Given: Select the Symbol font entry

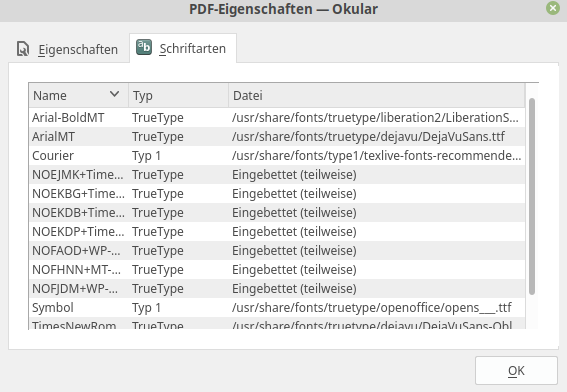Looking at the screenshot, I should click(277, 307).
